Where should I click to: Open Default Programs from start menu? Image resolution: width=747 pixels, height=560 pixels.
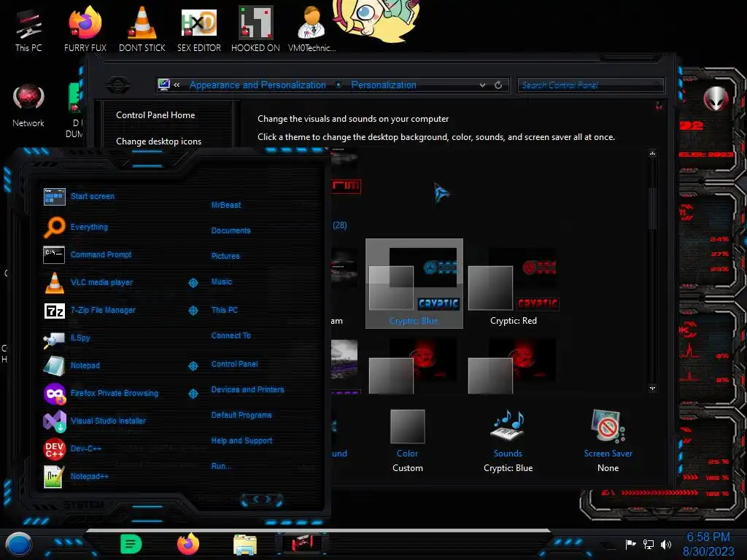[241, 415]
